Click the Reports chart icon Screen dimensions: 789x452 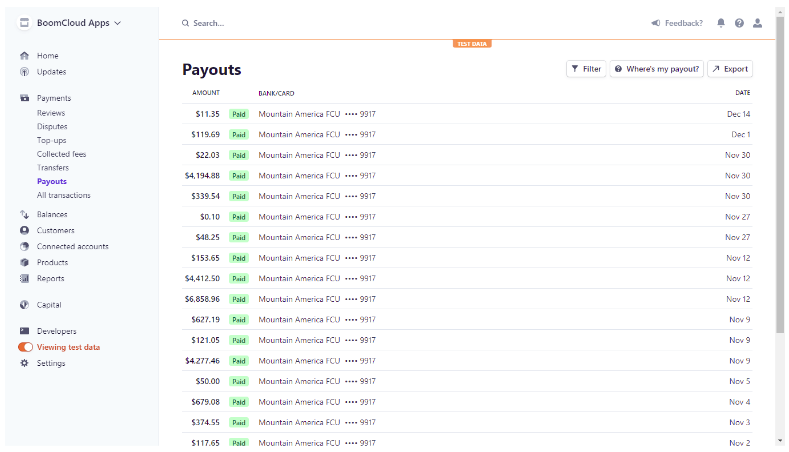point(24,278)
